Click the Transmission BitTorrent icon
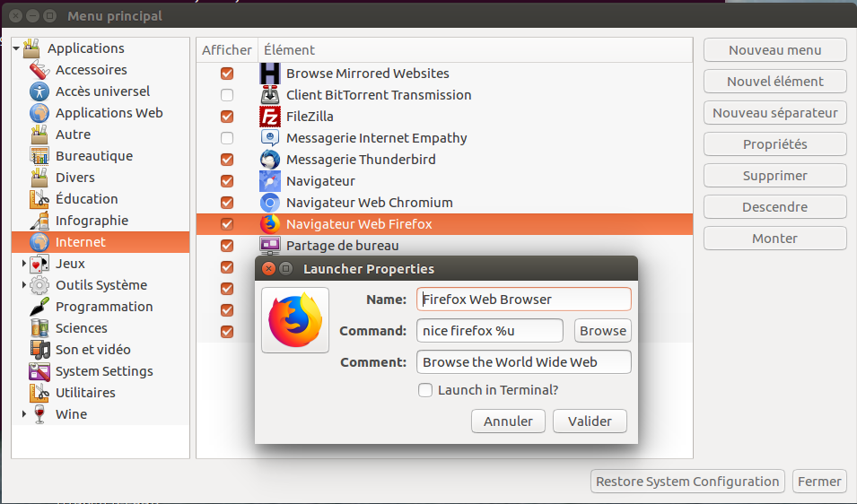This screenshot has height=504, width=857. 269,95
